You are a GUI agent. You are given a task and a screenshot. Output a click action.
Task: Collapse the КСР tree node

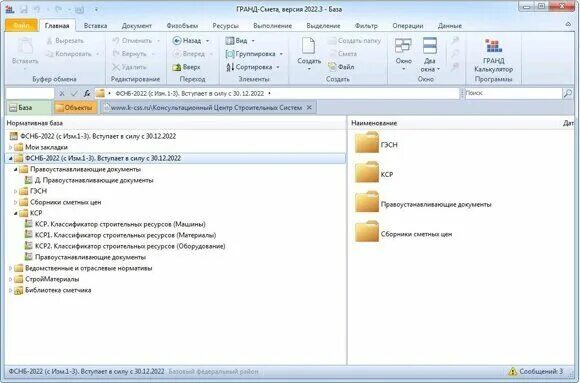[16, 214]
